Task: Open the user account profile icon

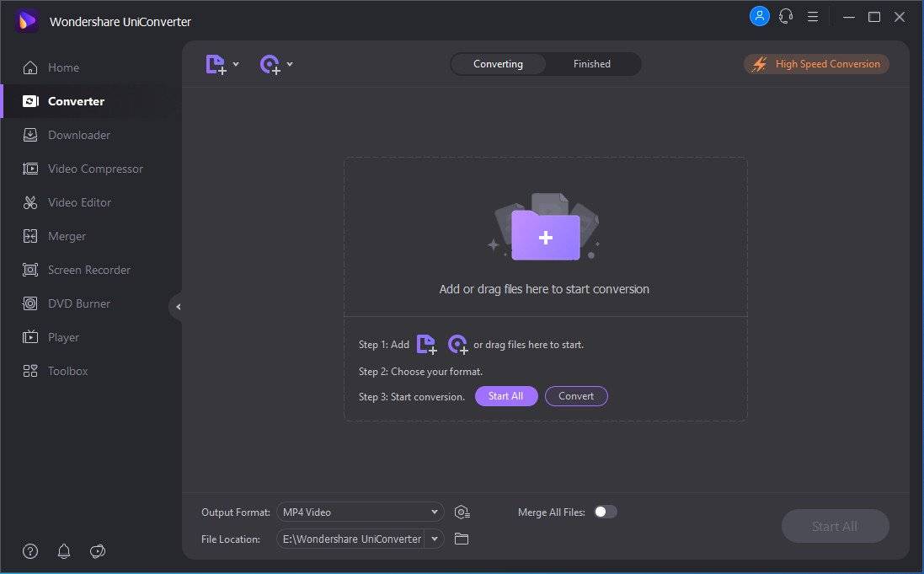Action: click(759, 16)
